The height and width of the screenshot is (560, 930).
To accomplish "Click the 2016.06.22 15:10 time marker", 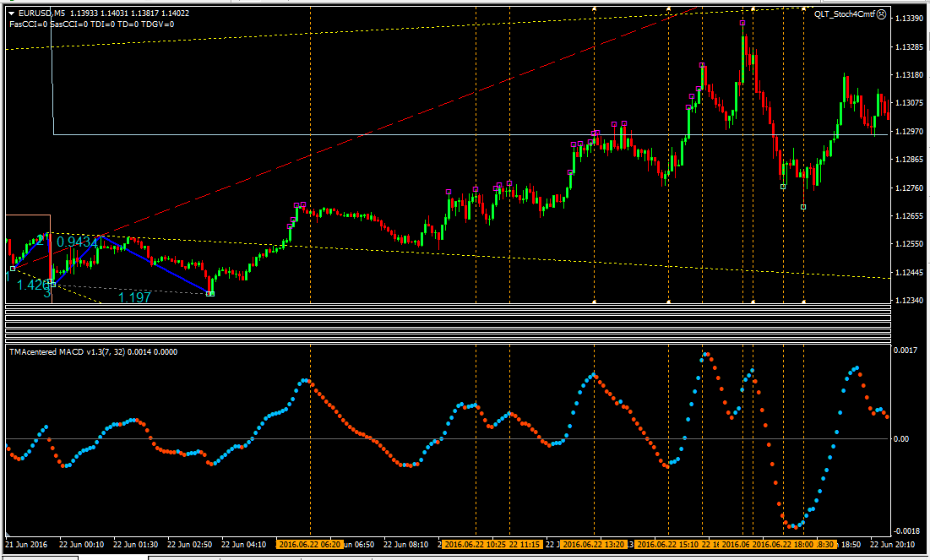I will coord(667,544).
